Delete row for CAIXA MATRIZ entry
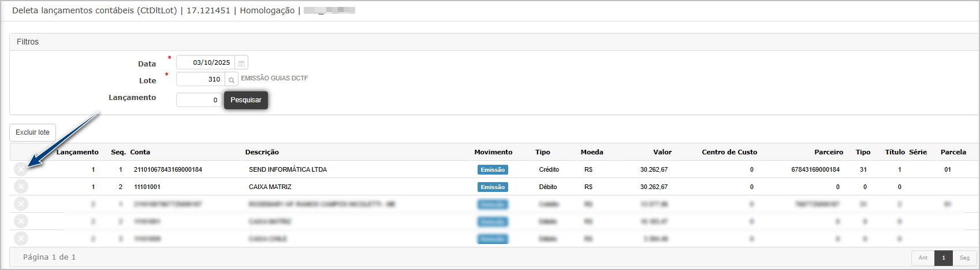This screenshot has height=270, width=980. [x=21, y=187]
